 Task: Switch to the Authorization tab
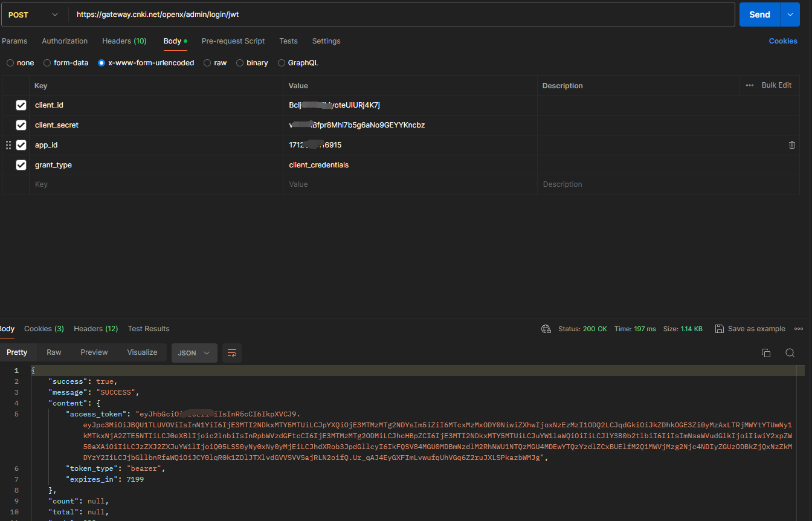tap(65, 41)
